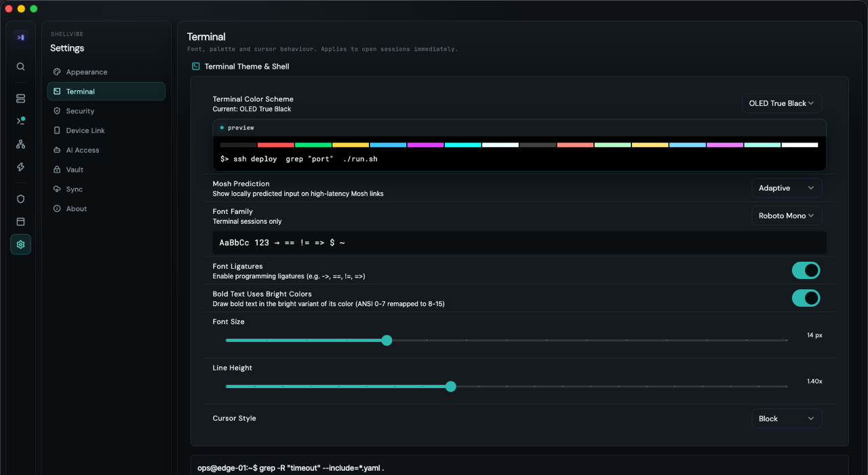Click the "Current: OLED True Black" label
This screenshot has width=868, height=475.
click(252, 109)
